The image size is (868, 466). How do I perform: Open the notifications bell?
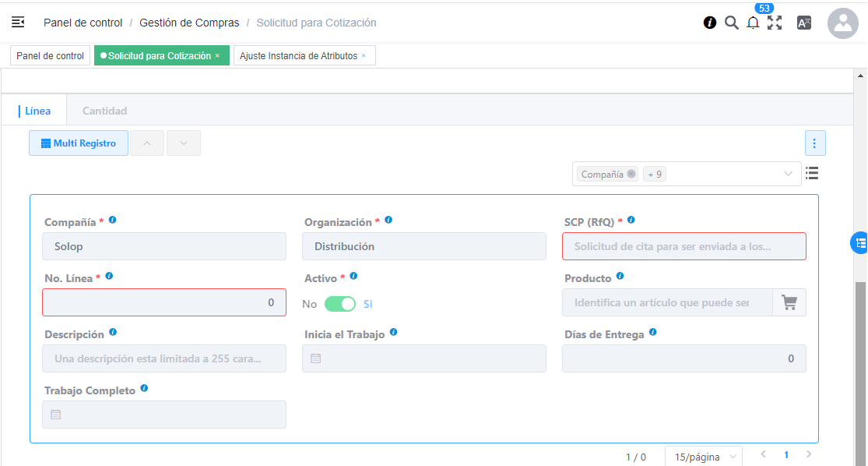click(x=753, y=23)
